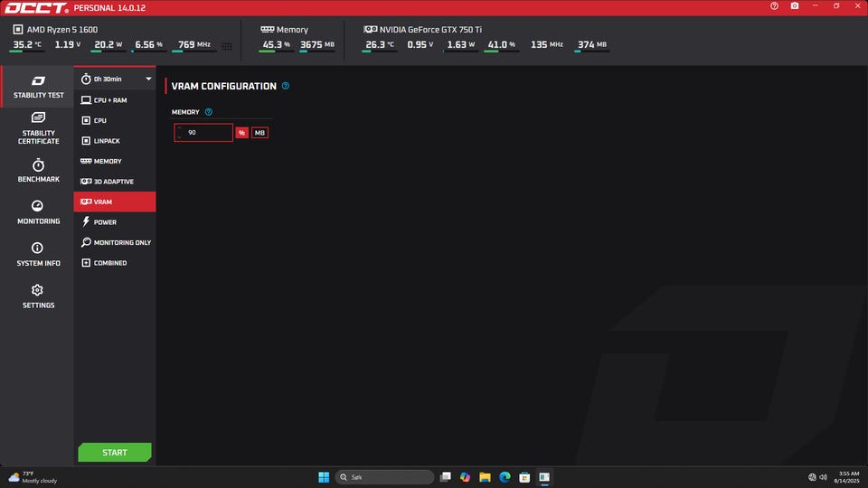Click the taskbar search box
868x488 pixels.
pyautogui.click(x=385, y=477)
